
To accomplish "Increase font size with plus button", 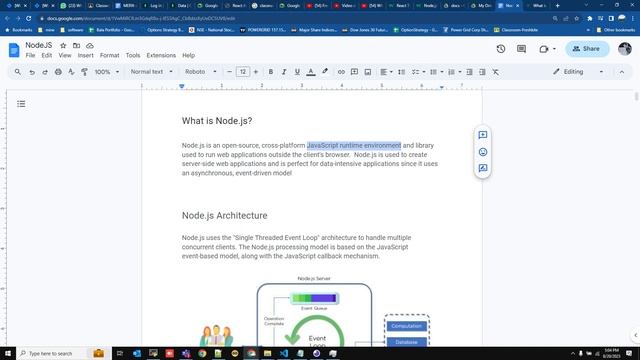I will tap(256, 72).
